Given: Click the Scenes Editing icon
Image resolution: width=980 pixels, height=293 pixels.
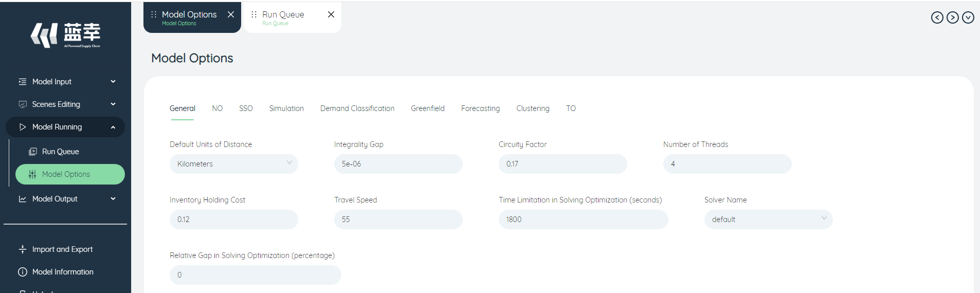Looking at the screenshot, I should 23,104.
